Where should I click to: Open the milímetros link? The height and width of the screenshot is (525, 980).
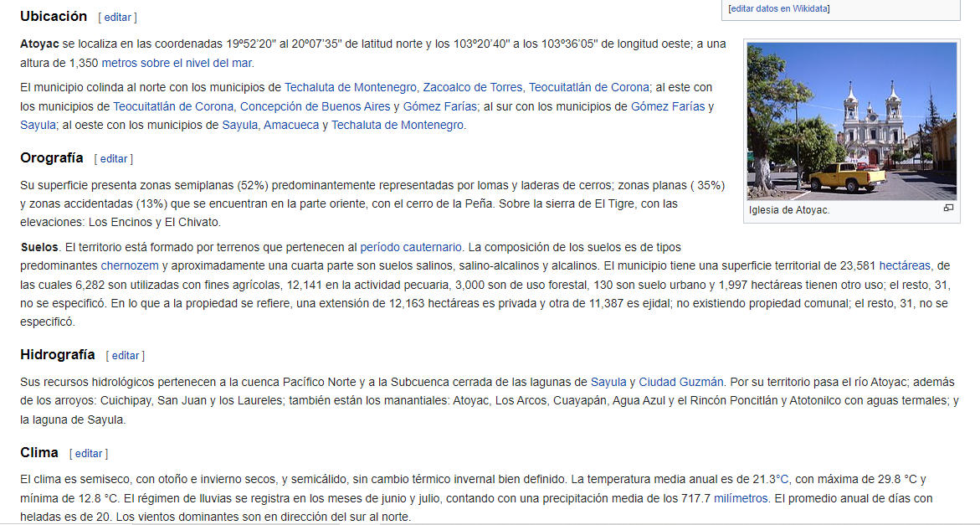point(741,499)
